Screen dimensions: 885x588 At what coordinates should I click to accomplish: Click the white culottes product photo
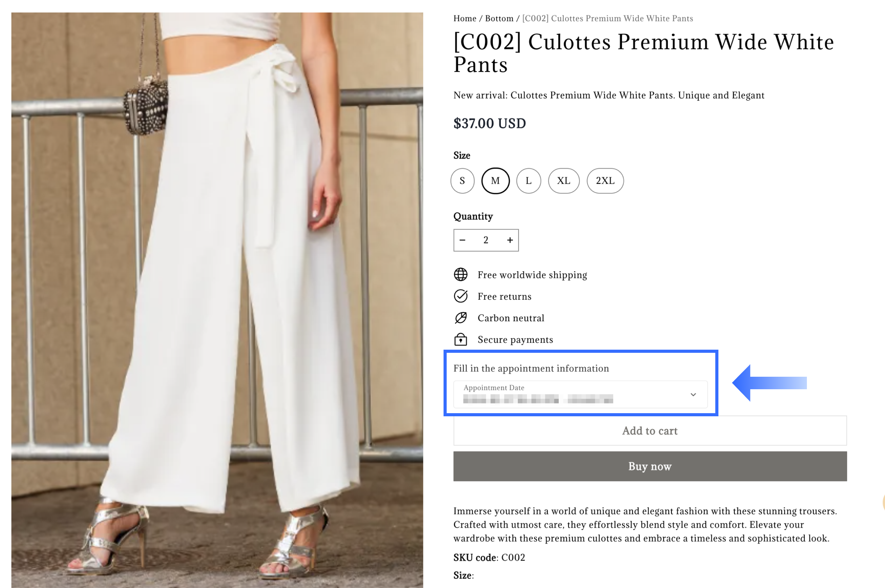click(x=217, y=300)
